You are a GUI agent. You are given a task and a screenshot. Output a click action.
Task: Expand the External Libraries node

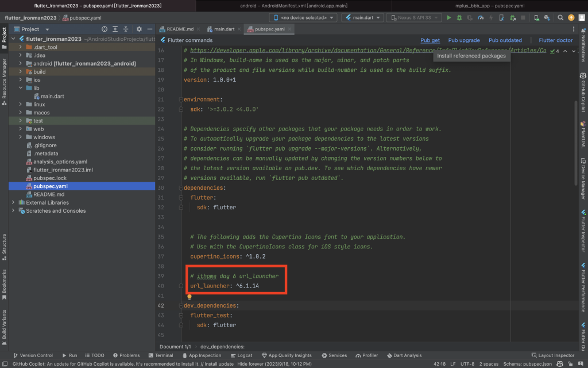coord(14,202)
